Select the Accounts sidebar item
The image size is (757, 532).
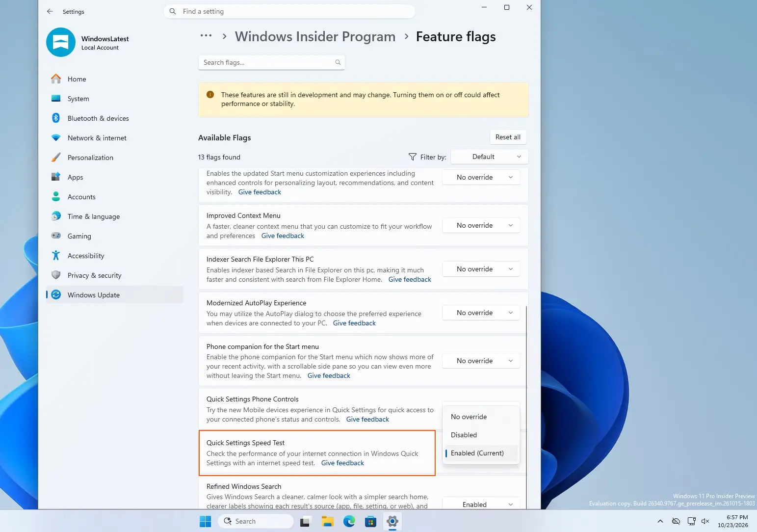point(115,197)
